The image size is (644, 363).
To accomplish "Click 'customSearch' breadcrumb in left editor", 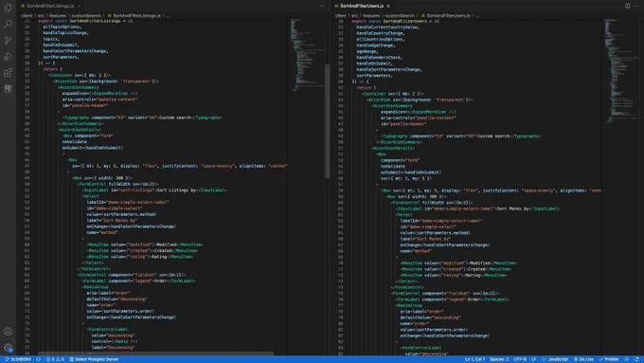I will coord(86,15).
